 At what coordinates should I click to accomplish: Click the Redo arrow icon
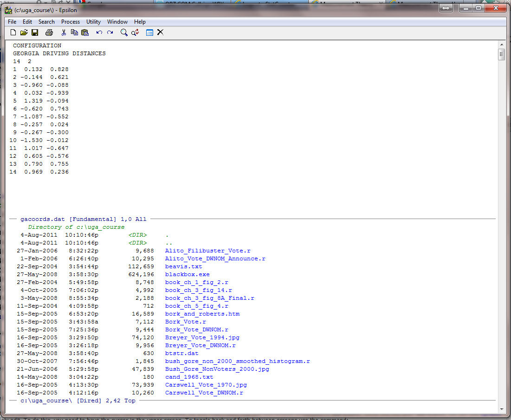click(x=110, y=32)
